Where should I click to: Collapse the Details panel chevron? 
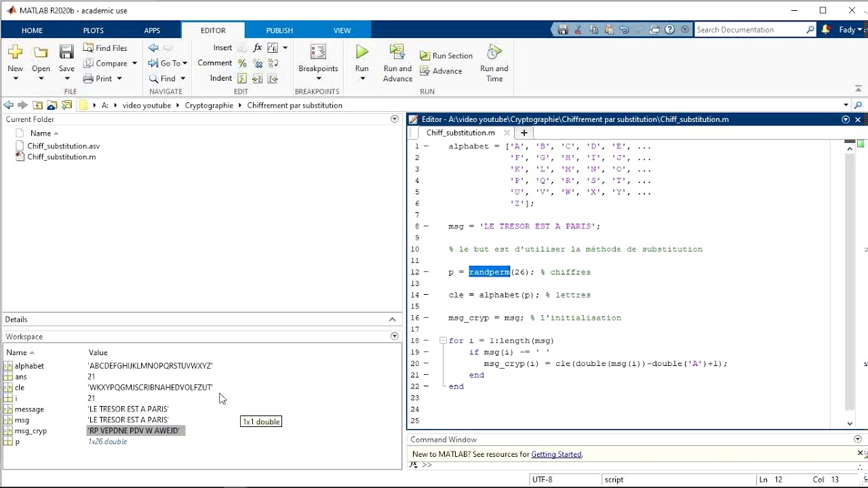tap(392, 319)
